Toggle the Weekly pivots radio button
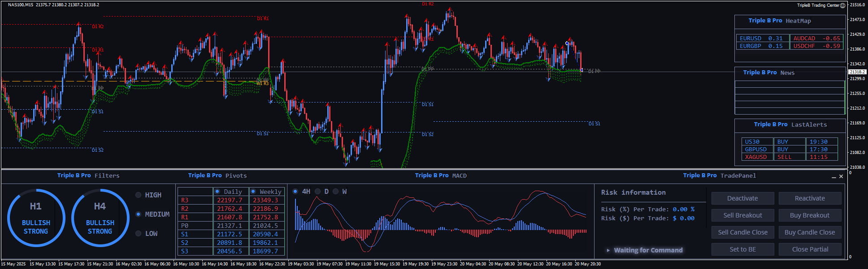 [253, 192]
